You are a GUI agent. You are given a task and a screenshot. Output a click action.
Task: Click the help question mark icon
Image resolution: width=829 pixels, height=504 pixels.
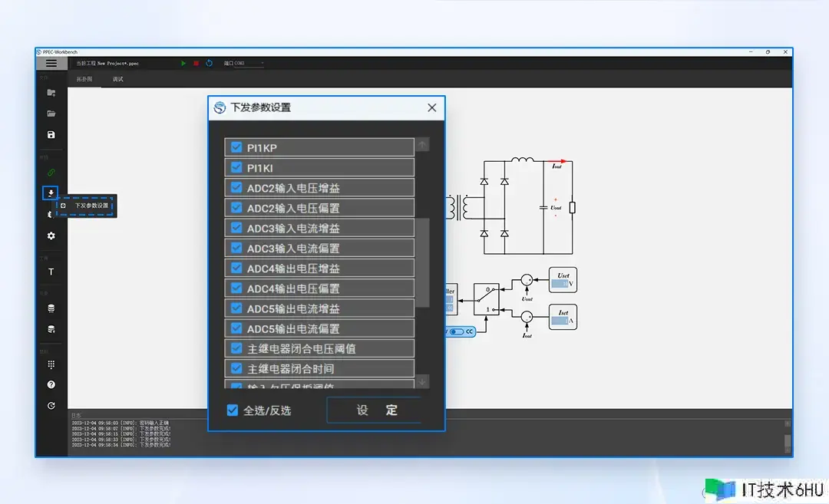[x=50, y=384]
